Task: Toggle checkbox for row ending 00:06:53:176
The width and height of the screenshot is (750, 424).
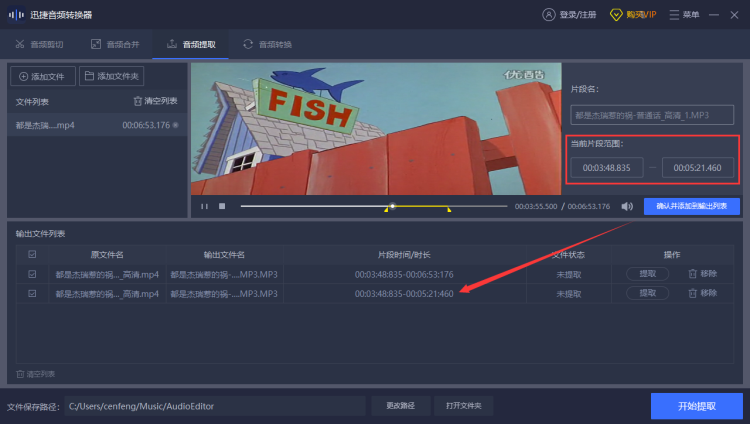Action: 32,274
